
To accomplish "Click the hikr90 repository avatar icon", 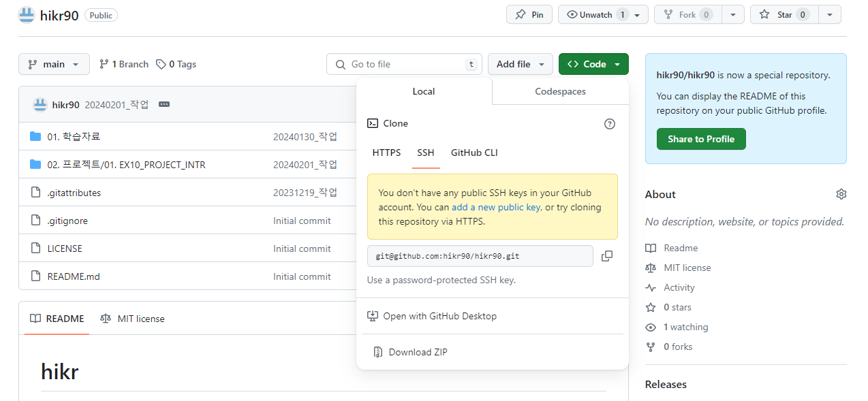I will click(26, 14).
